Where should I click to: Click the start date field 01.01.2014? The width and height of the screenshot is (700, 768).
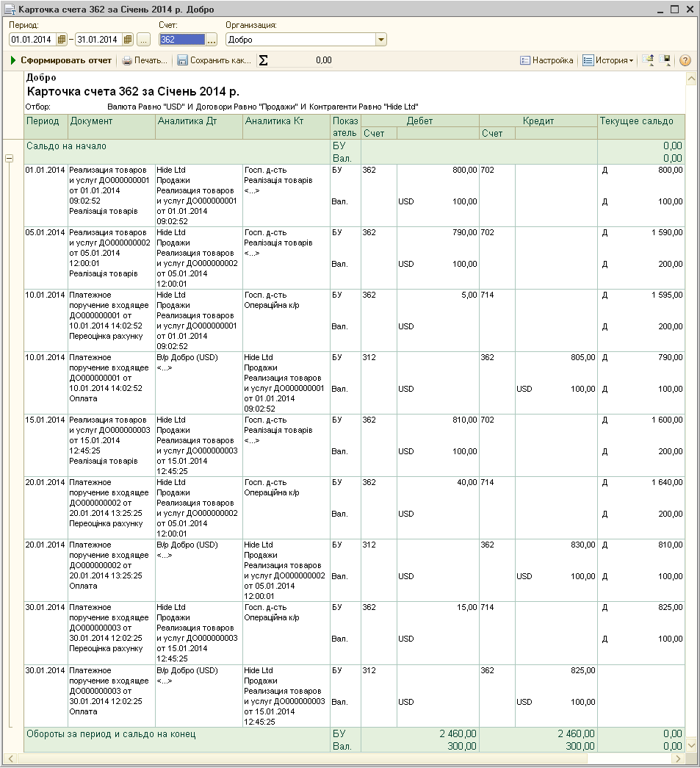point(33,40)
